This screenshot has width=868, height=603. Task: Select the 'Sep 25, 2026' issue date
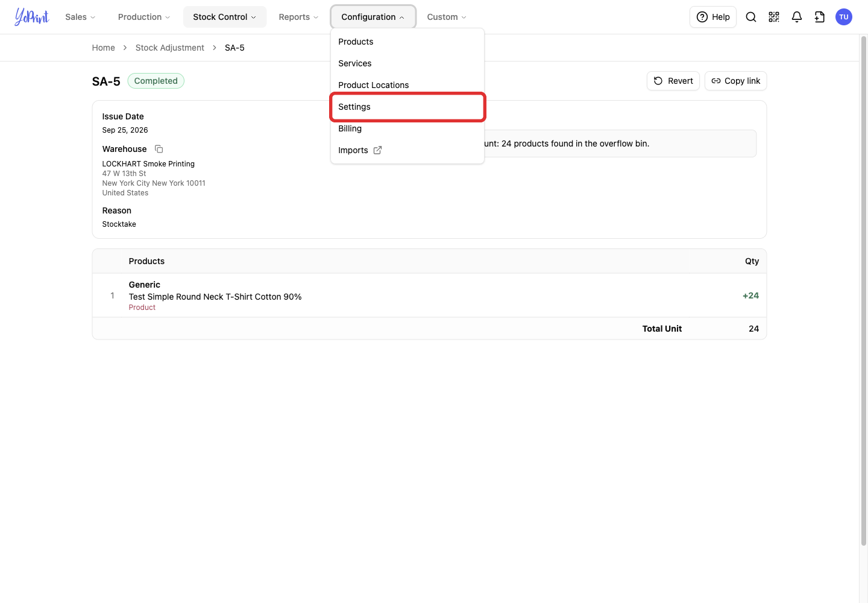click(x=125, y=130)
